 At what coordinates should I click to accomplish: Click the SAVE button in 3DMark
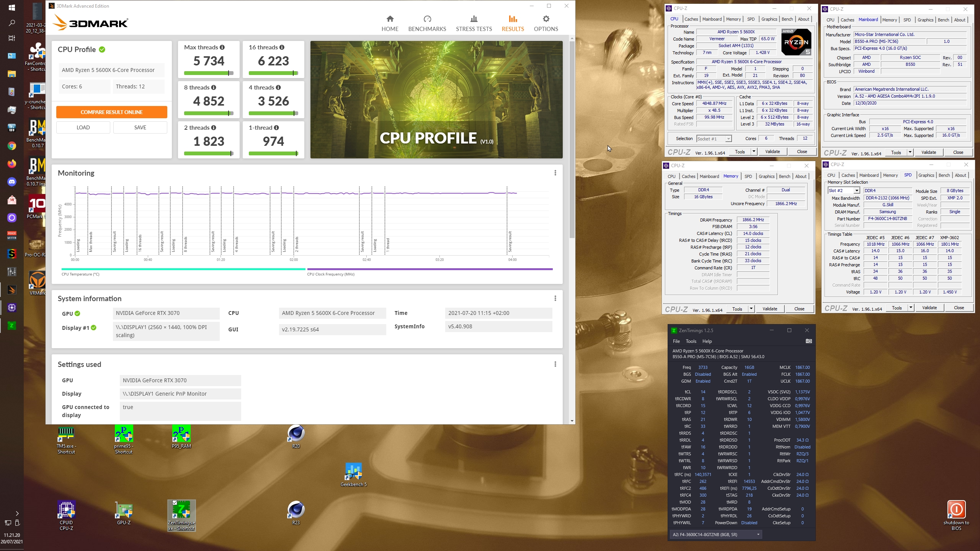(x=140, y=127)
